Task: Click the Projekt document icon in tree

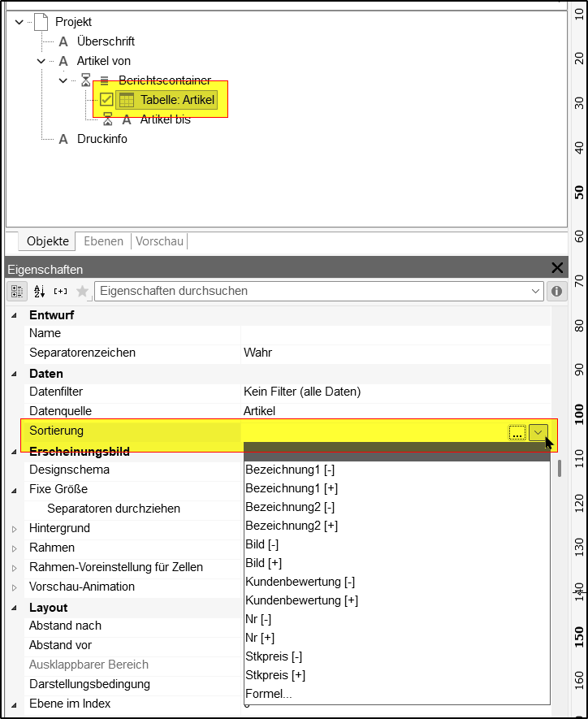Action: (41, 22)
